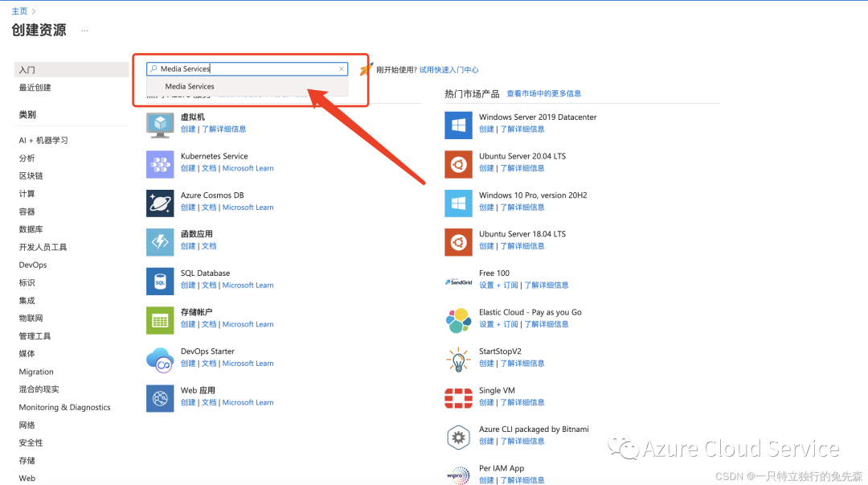Click 了解详细信息 under 虚拟机

pos(223,129)
